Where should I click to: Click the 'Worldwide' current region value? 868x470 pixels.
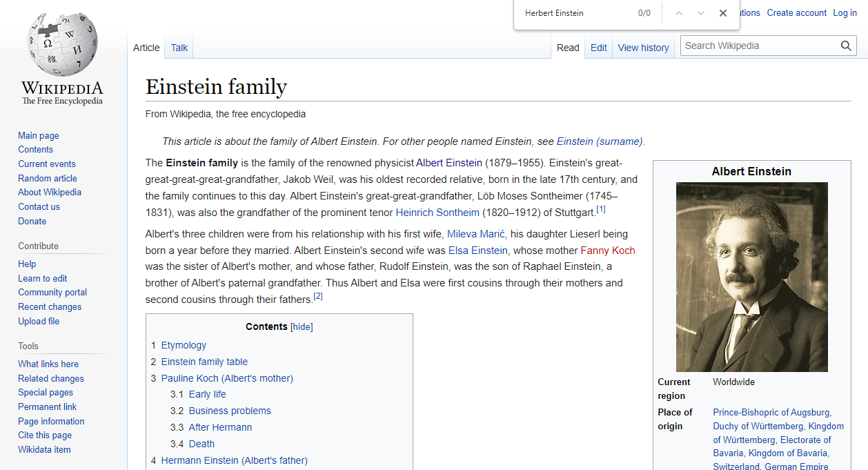(734, 382)
